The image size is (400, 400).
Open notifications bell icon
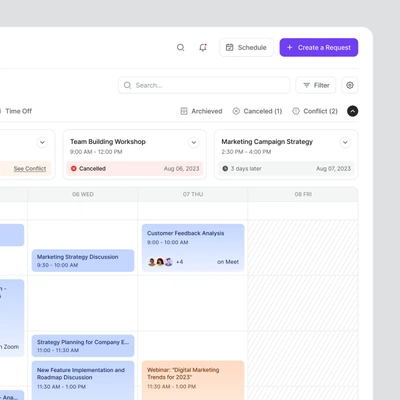pos(203,47)
